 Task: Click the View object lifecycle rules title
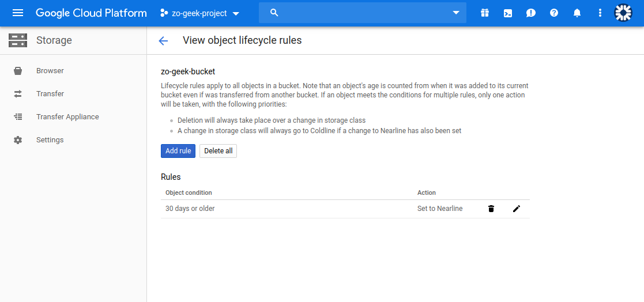click(242, 40)
